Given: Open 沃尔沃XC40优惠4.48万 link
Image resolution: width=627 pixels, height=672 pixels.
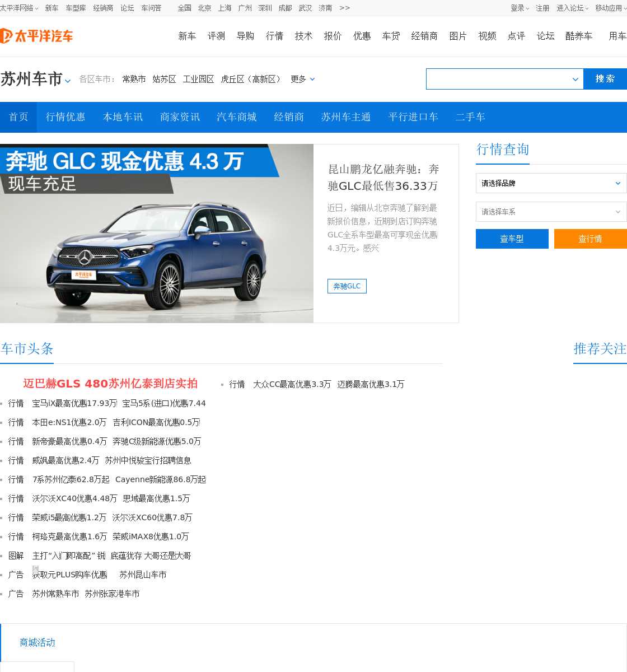Looking at the screenshot, I should tap(74, 498).
